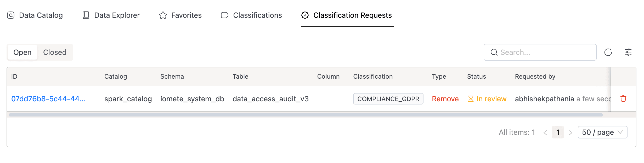644x163 pixels.
Task: Expand the 50 / page dropdown
Action: [x=602, y=132]
